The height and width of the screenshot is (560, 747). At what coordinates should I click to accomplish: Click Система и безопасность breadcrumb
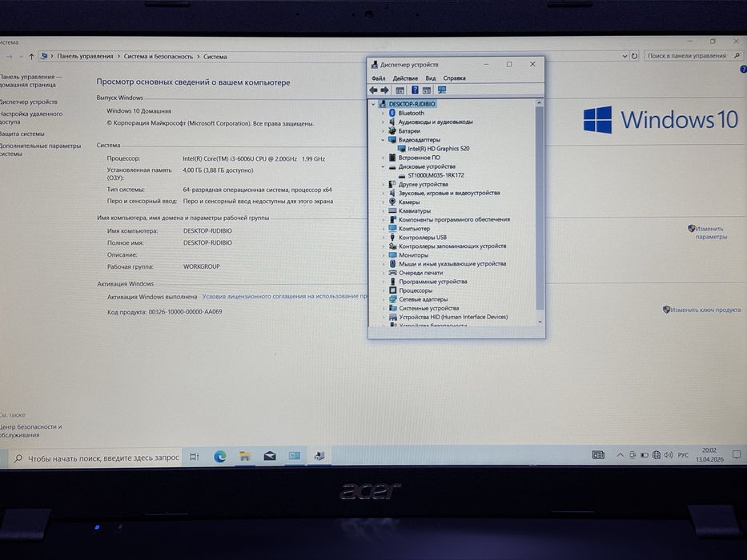[159, 56]
